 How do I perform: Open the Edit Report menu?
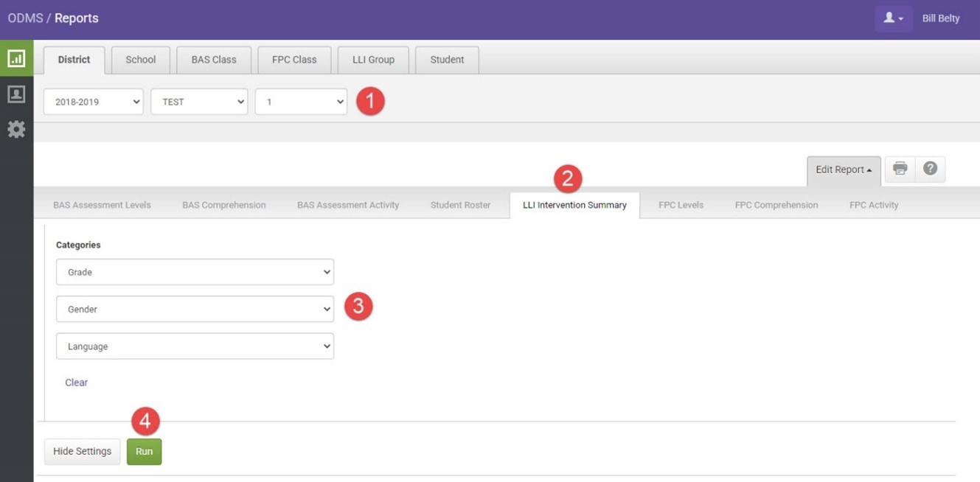844,170
